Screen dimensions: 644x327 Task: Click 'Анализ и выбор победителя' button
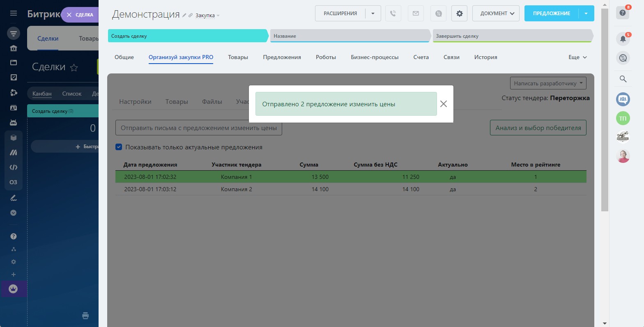click(538, 128)
